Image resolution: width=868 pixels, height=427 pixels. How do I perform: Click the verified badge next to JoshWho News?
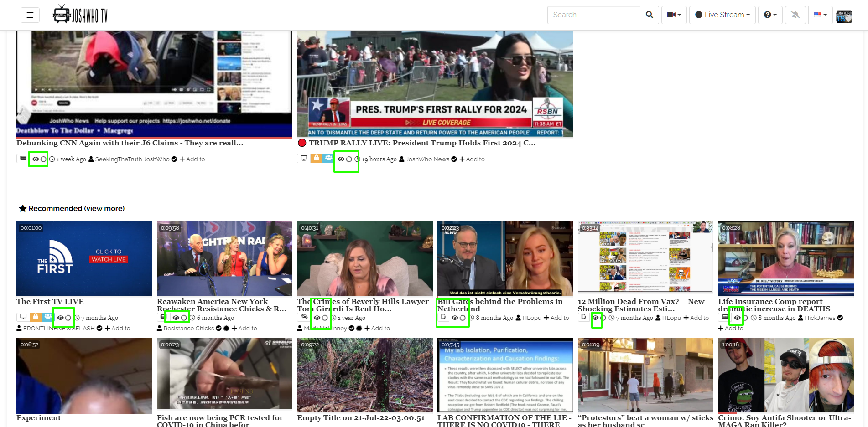click(454, 159)
